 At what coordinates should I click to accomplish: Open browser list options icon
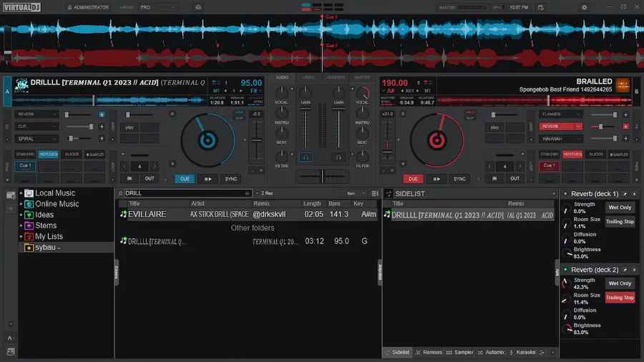(374, 193)
